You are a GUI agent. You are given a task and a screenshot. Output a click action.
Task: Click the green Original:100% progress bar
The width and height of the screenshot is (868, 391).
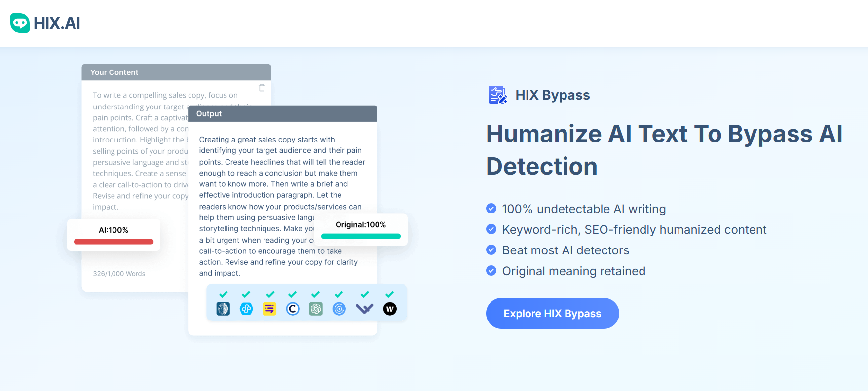[361, 236]
